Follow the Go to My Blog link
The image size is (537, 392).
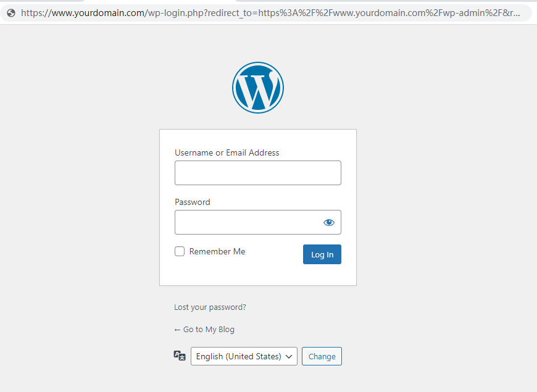pos(209,329)
